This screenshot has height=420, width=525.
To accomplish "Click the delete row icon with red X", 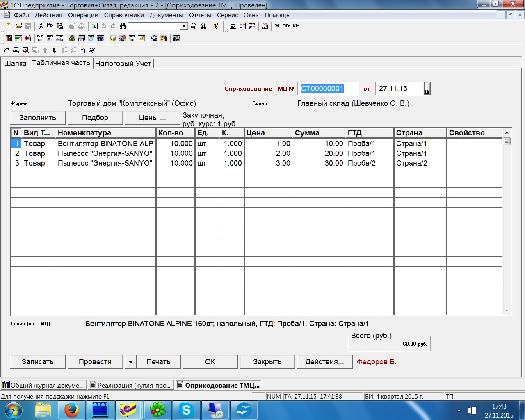I will pyautogui.click(x=25, y=50).
